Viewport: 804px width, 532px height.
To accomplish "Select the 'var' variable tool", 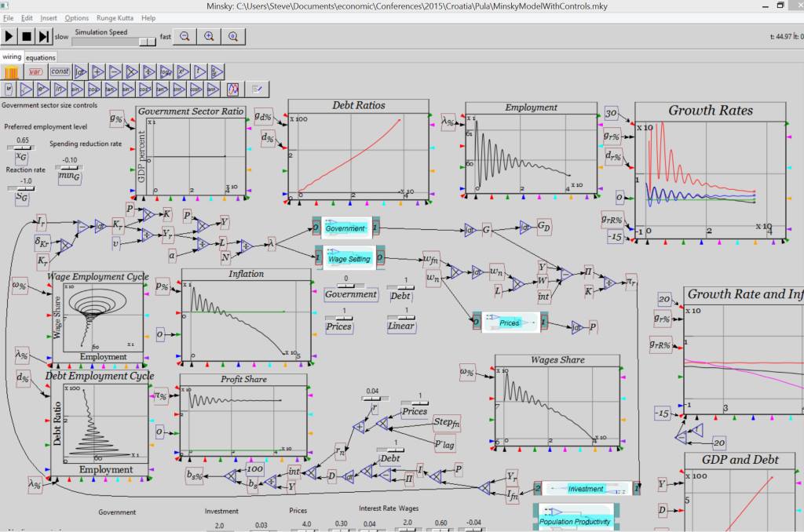I will 35,71.
